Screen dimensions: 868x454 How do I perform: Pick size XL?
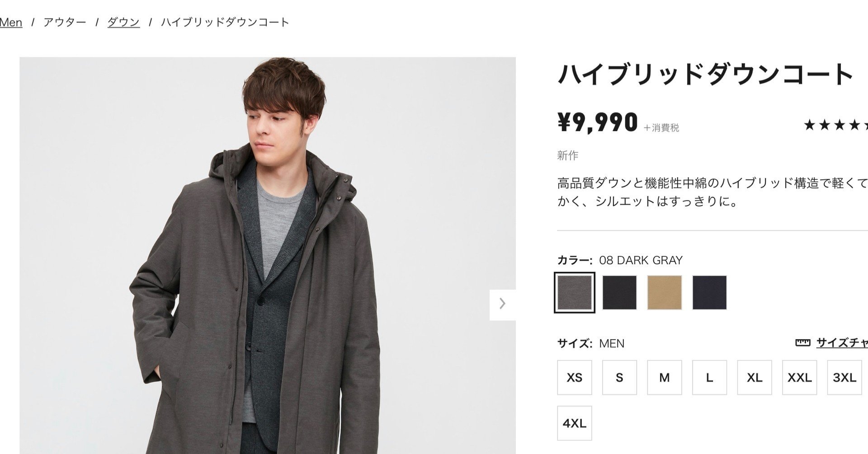point(755,378)
